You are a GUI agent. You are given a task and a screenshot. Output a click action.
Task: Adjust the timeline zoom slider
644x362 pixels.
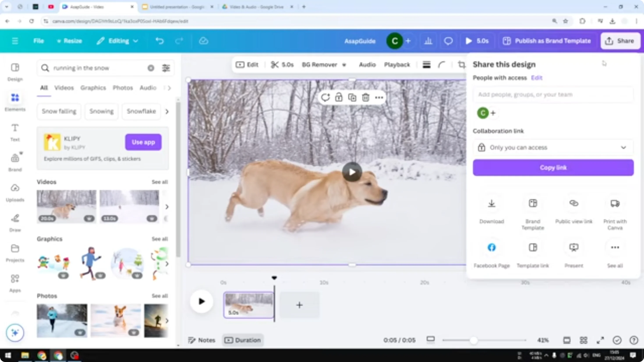point(474,340)
